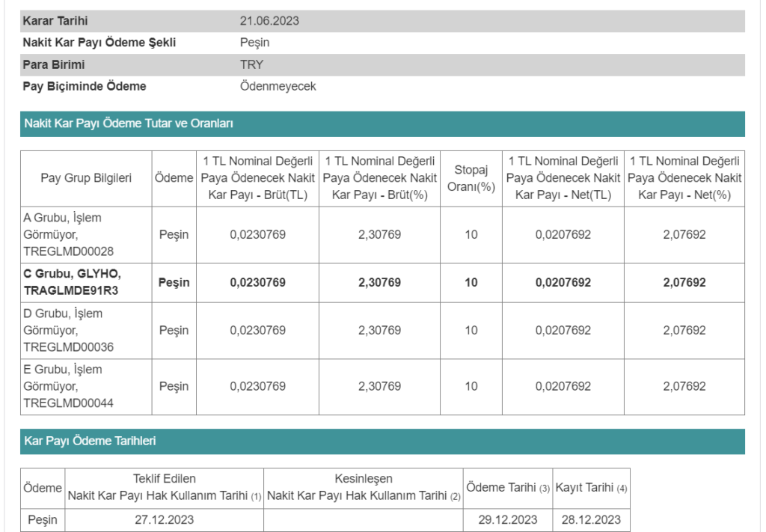This screenshot has height=532, width=766.
Task: Select the bold C Grubu, GLYHO cell
Action: (x=72, y=282)
